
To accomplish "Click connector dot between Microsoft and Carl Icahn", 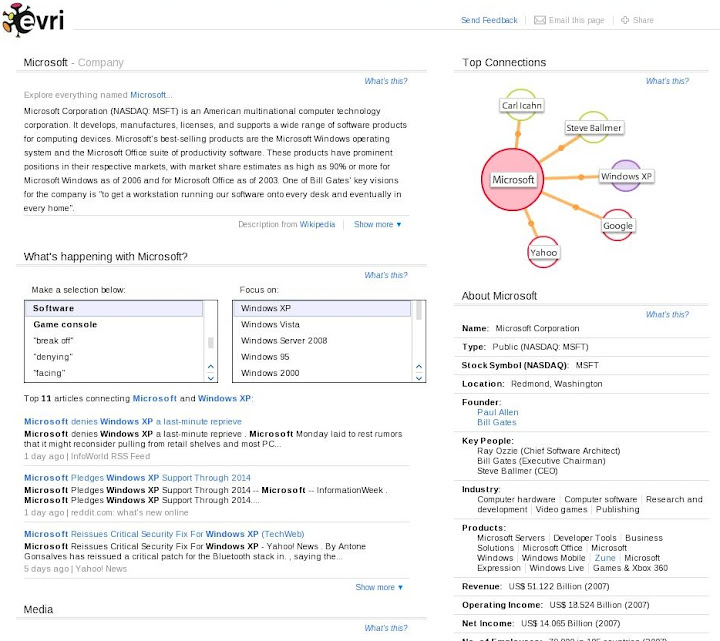I will (x=518, y=134).
